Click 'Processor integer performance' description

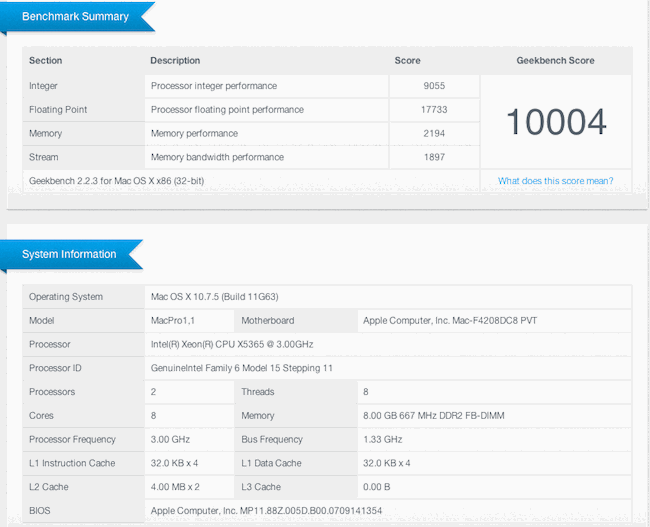point(214,86)
